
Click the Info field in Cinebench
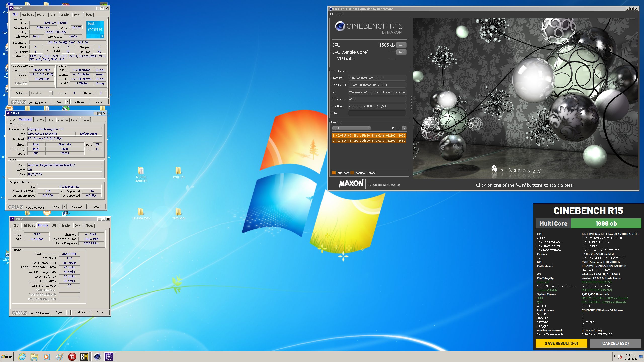pos(377,113)
